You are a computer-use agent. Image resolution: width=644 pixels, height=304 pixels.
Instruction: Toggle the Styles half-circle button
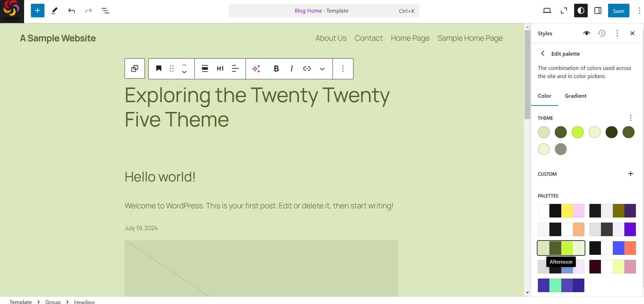(x=581, y=11)
